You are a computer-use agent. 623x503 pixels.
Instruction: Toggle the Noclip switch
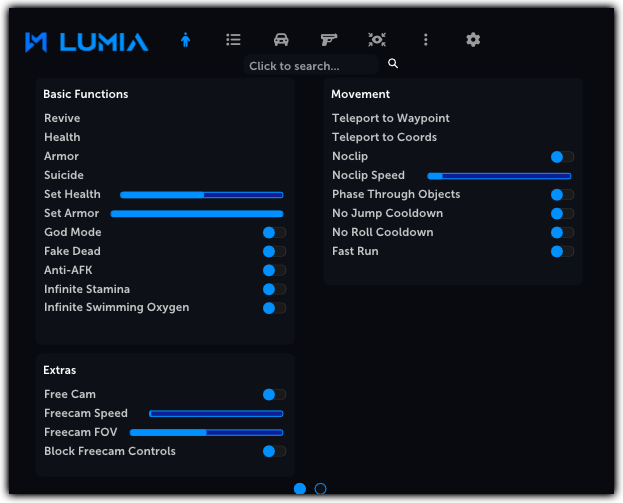click(x=562, y=157)
